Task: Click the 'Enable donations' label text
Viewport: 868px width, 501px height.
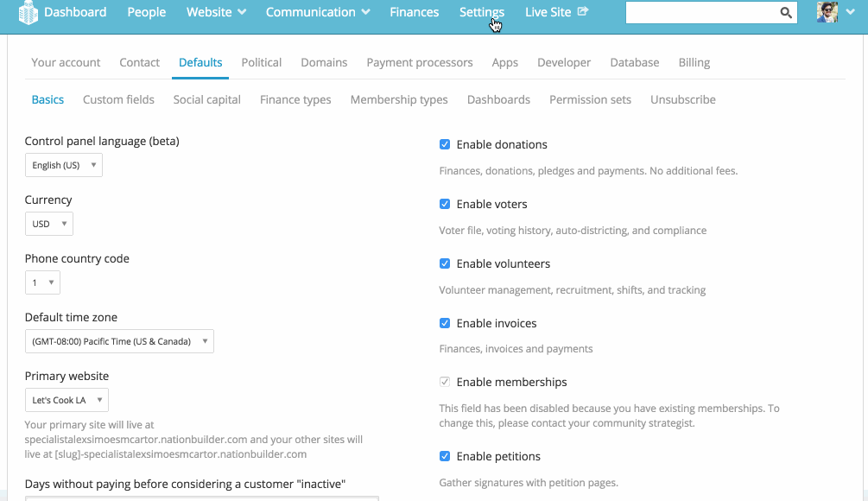Action: [502, 144]
